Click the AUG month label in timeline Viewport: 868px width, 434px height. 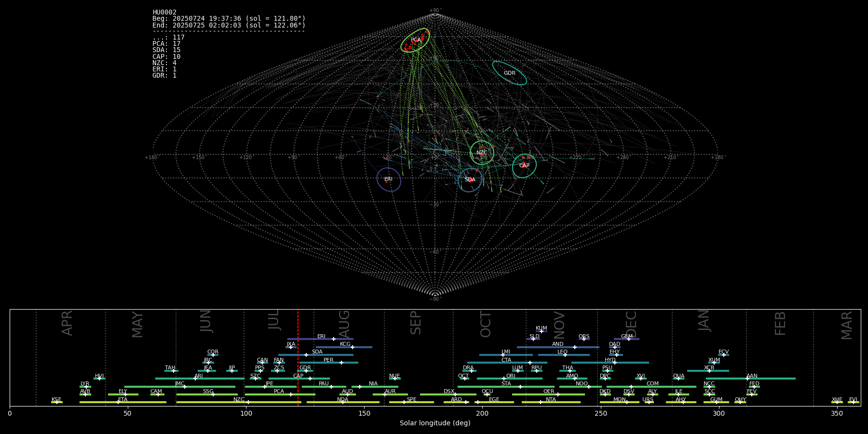click(x=344, y=324)
